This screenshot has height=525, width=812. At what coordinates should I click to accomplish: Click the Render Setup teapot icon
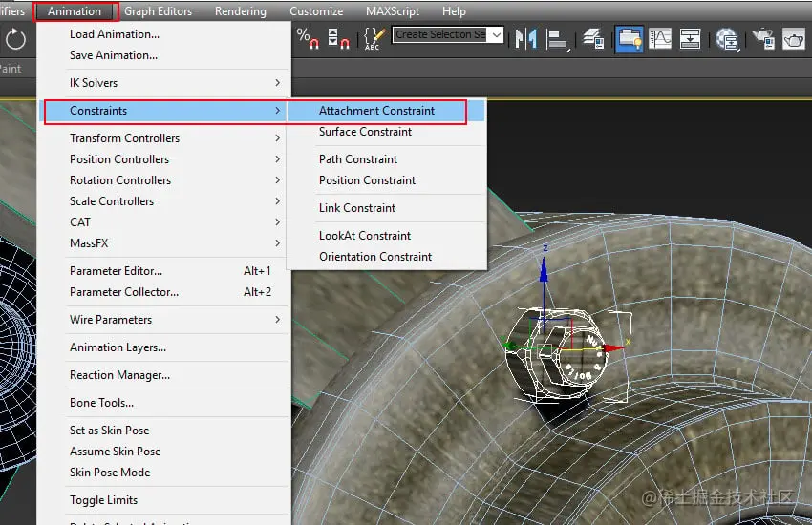tap(763, 38)
